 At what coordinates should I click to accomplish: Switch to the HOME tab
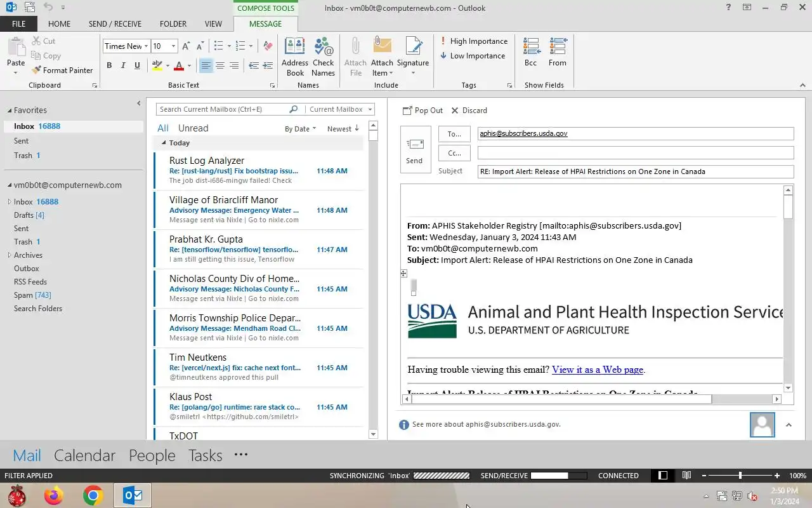pos(59,24)
